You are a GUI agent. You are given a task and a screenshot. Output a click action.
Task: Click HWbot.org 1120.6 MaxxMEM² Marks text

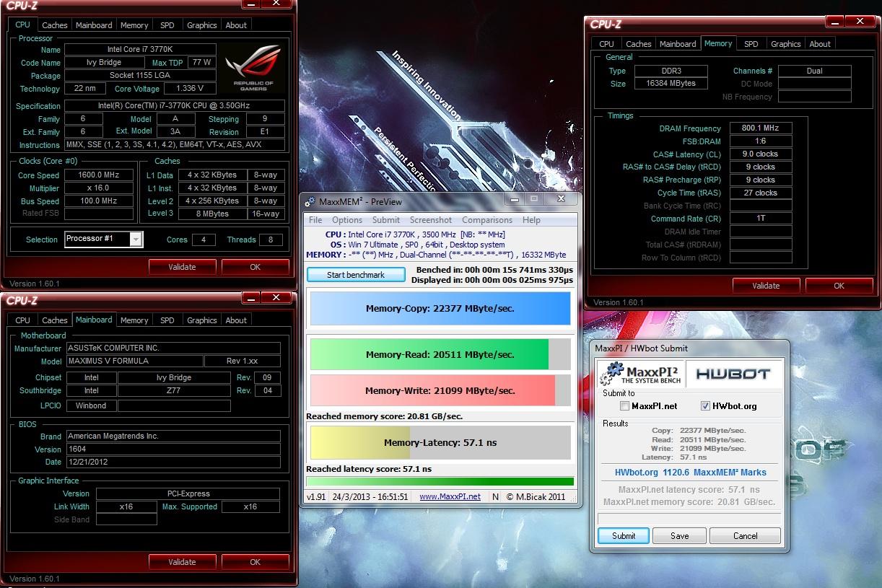coord(690,473)
